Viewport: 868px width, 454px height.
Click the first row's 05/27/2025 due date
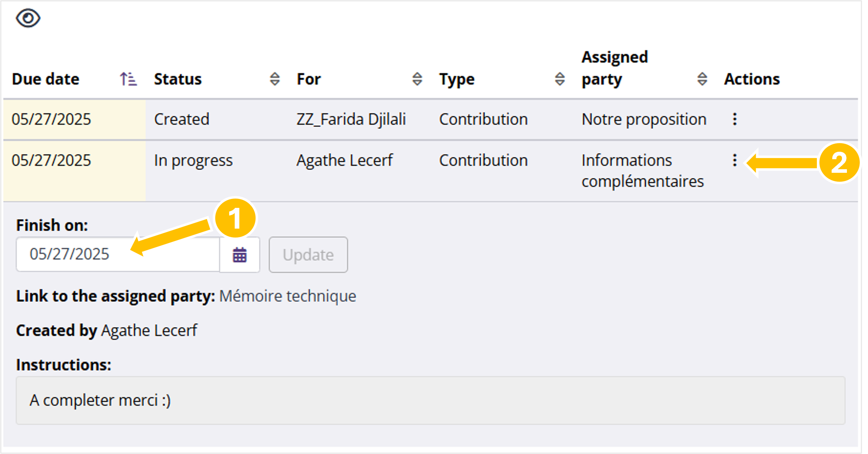tap(51, 119)
